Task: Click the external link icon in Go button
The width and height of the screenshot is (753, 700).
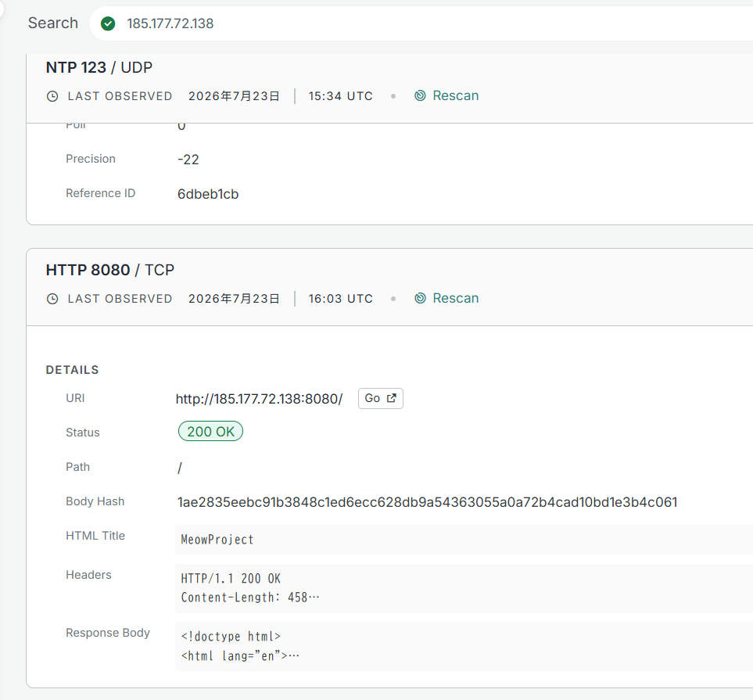Action: 392,398
